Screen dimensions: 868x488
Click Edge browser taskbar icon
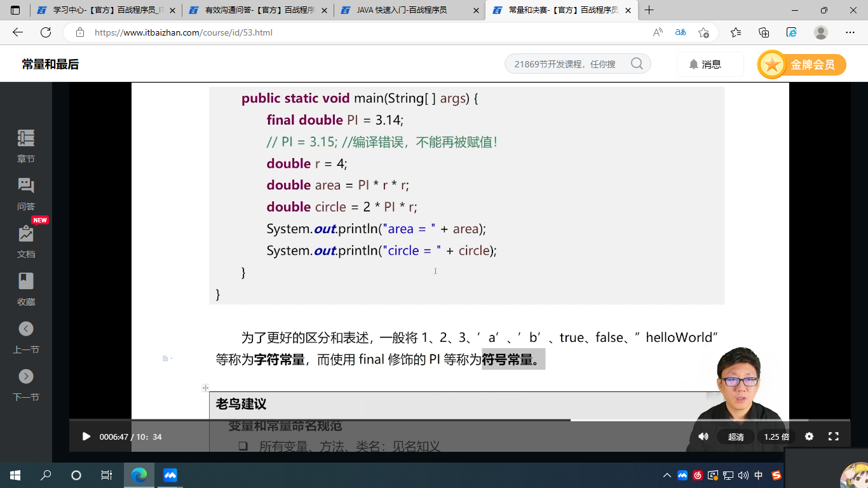pos(139,475)
